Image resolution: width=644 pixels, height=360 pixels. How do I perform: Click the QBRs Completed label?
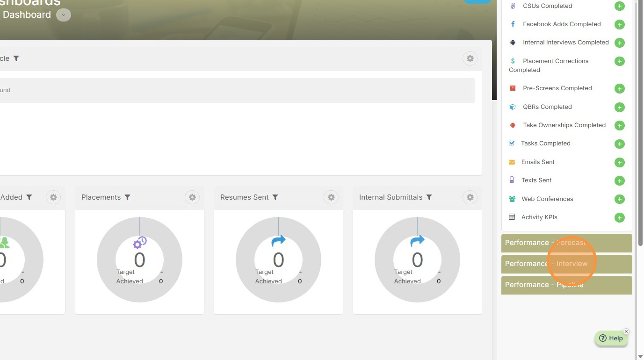click(547, 107)
